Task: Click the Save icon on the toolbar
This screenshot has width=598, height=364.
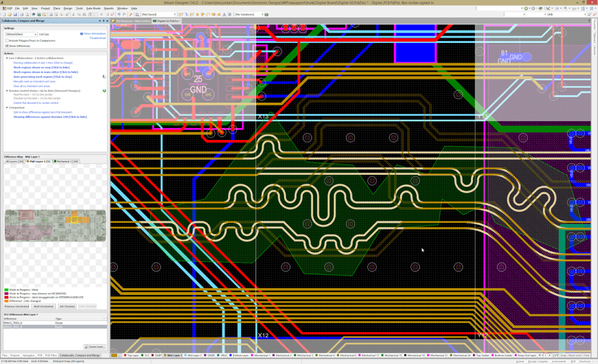Action: coord(15,14)
